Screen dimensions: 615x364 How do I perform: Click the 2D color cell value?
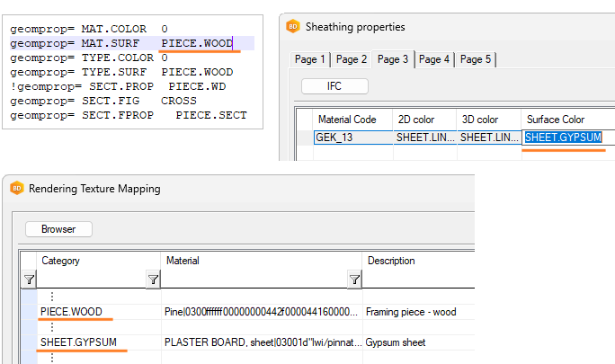coord(423,138)
